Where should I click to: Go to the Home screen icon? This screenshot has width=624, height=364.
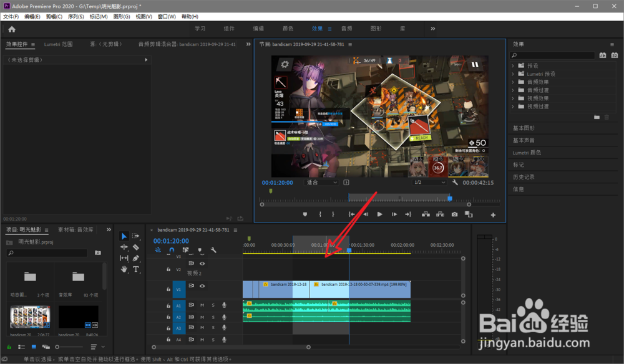[x=11, y=29]
